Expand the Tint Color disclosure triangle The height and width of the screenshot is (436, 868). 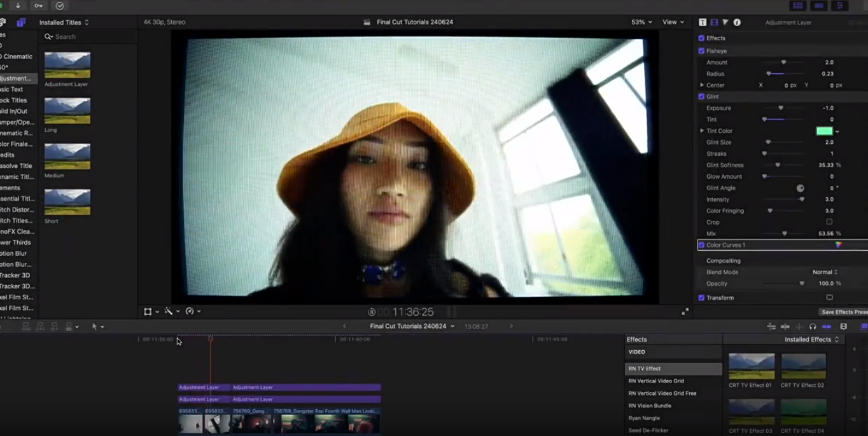702,131
